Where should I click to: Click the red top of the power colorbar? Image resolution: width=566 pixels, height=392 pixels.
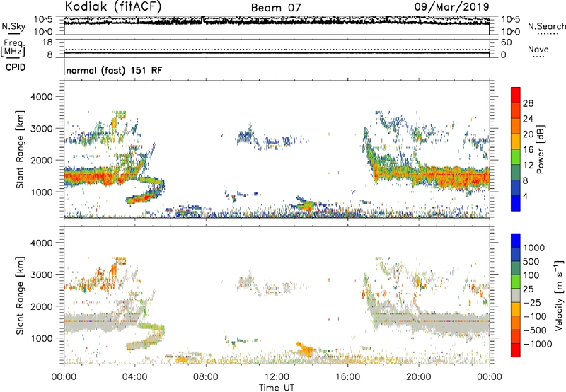point(516,96)
